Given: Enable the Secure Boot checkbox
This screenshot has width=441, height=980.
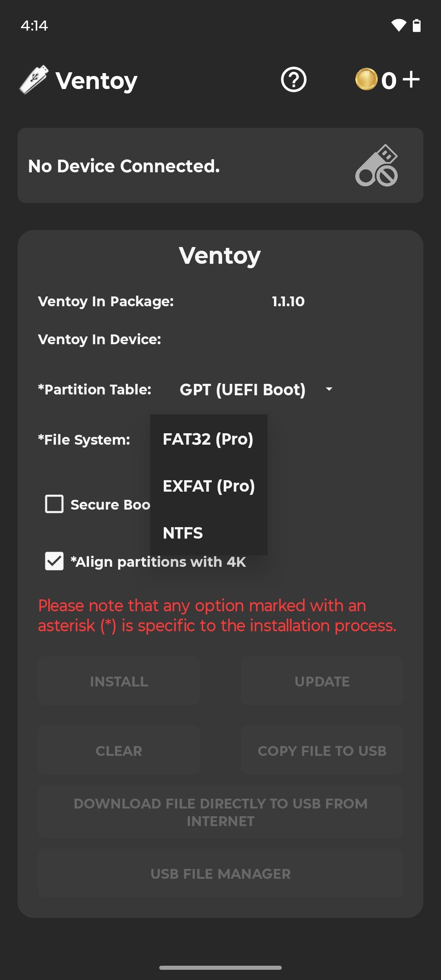Looking at the screenshot, I should point(54,504).
